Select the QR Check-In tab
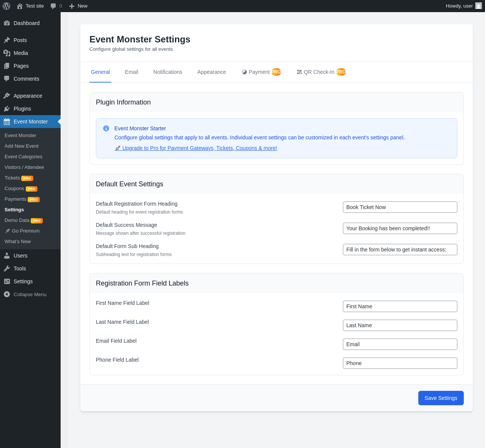Viewport: 485px width, 448px height. [319, 72]
